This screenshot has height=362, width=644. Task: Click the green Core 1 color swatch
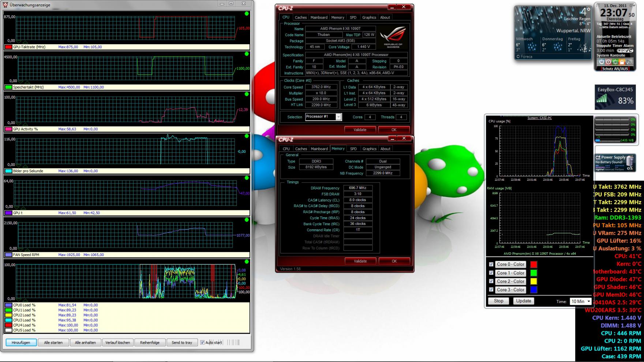click(534, 273)
